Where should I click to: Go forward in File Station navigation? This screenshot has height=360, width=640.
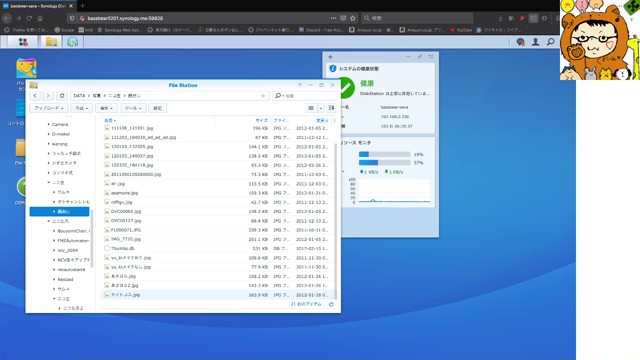tap(48, 96)
